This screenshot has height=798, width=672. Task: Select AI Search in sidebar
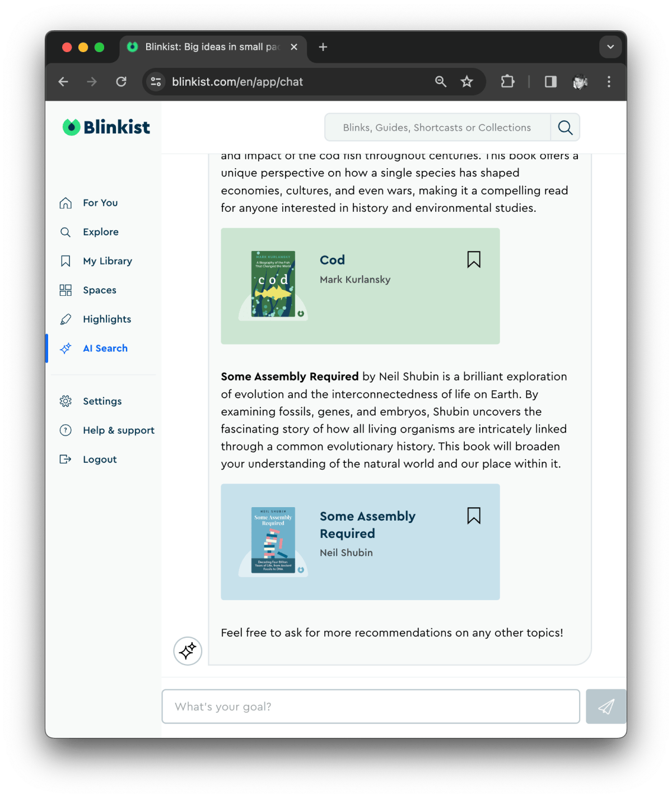pyautogui.click(x=105, y=349)
